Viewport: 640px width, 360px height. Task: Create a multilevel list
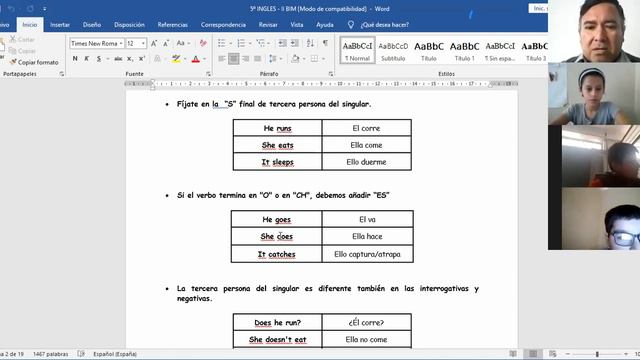coord(260,43)
